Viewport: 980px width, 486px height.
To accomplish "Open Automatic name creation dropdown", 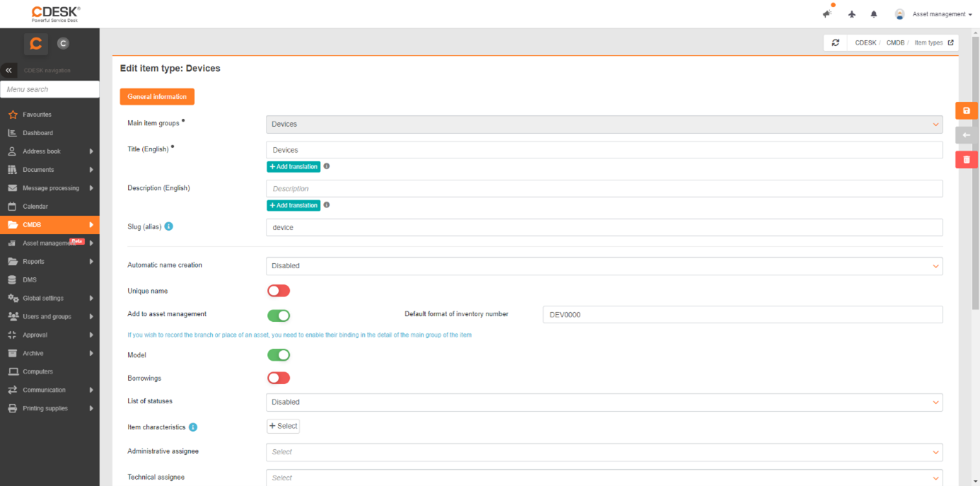I will [x=605, y=266].
